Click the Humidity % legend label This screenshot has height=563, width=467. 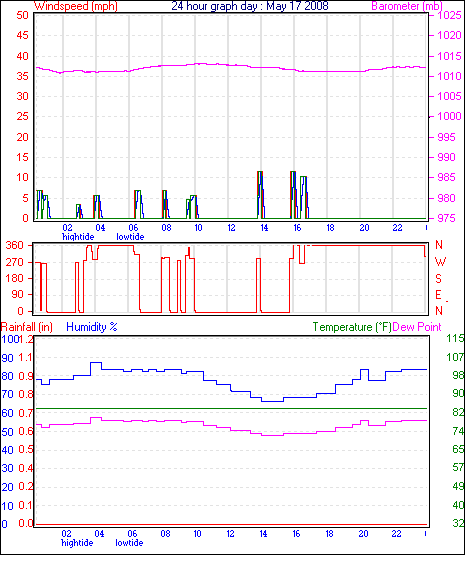pyautogui.click(x=92, y=327)
